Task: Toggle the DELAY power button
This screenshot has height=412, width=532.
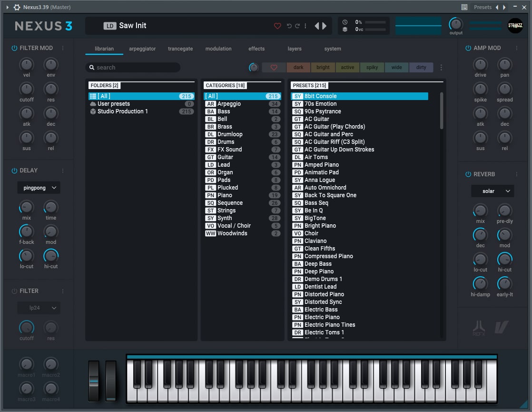Action: (14, 171)
